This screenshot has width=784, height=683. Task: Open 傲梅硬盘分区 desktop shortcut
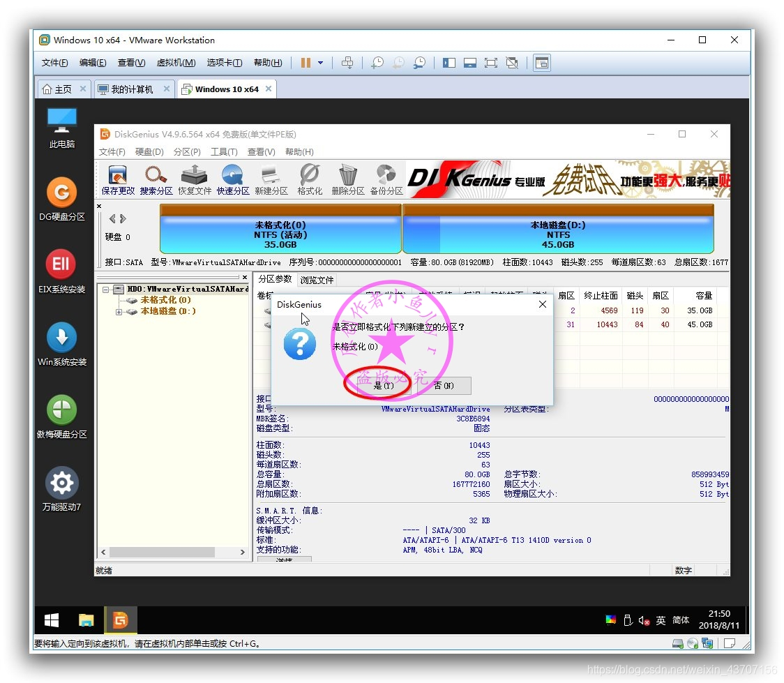click(x=62, y=417)
